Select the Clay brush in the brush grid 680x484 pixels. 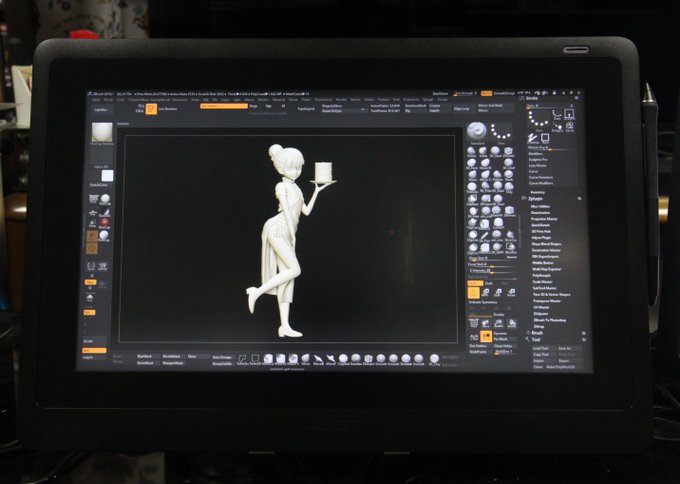point(509,187)
